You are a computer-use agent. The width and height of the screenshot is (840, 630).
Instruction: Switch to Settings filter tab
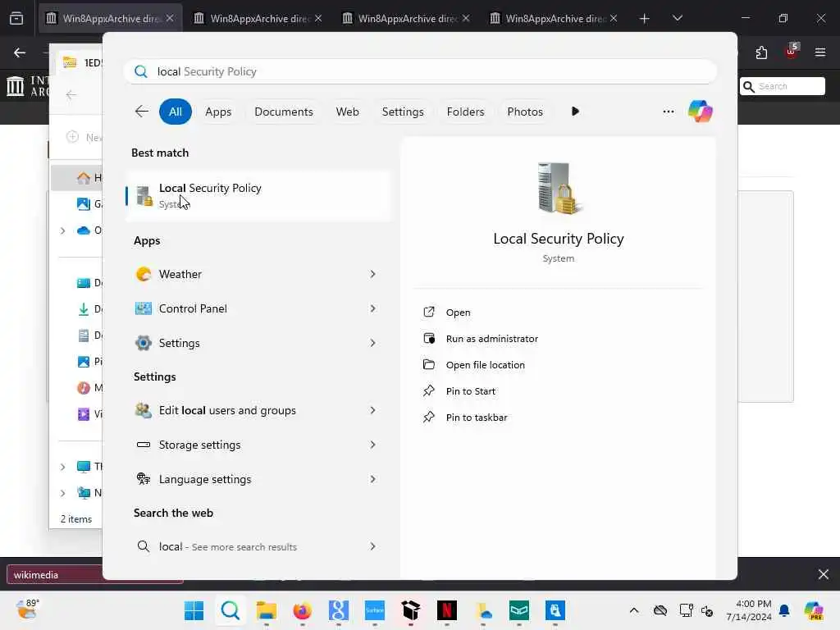coord(402,112)
